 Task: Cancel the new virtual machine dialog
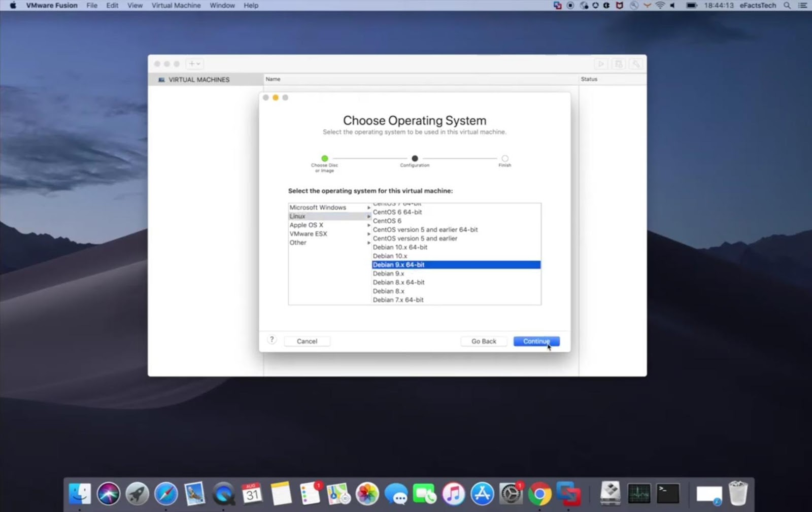click(307, 342)
